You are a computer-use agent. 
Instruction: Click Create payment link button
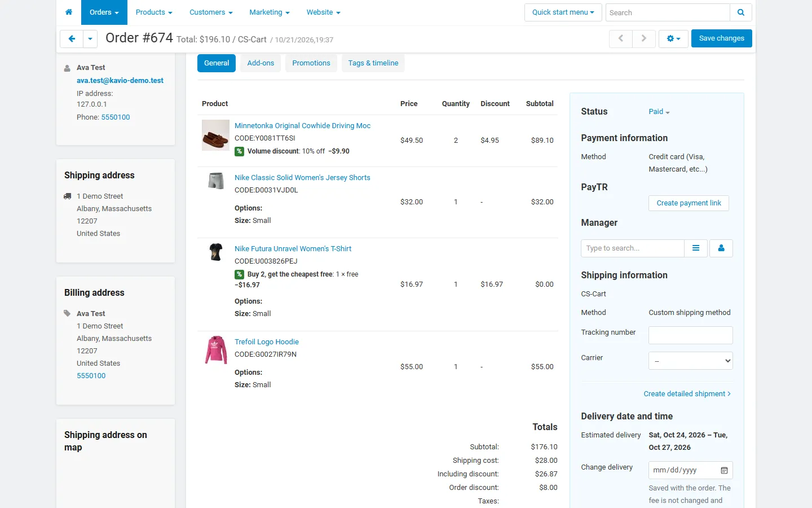tap(689, 203)
